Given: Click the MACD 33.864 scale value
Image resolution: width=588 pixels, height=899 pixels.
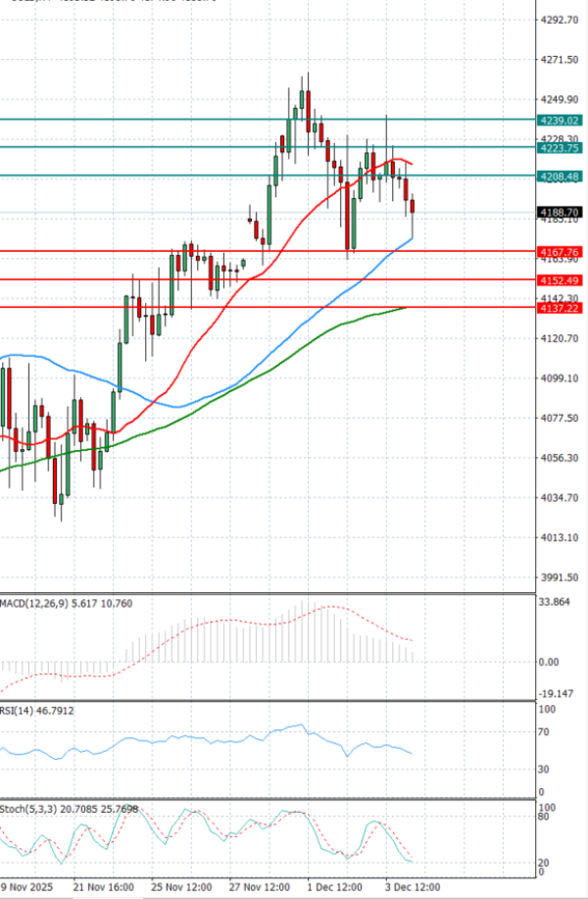Looking at the screenshot, I should click(x=555, y=603).
